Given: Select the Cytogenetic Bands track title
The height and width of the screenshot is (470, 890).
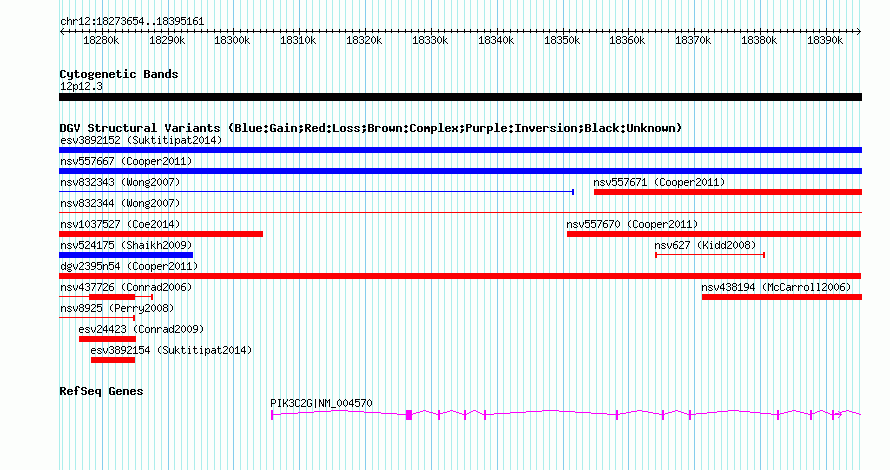Looking at the screenshot, I should tap(119, 74).
